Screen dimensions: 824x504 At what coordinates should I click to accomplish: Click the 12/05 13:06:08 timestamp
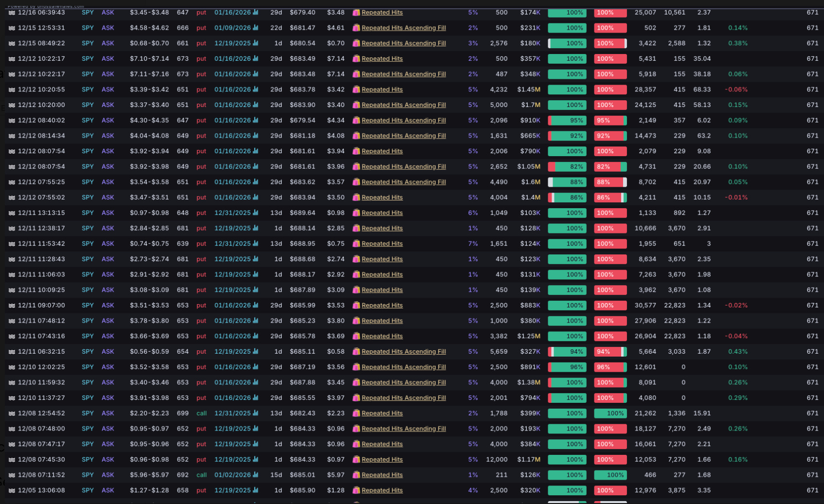(41, 490)
